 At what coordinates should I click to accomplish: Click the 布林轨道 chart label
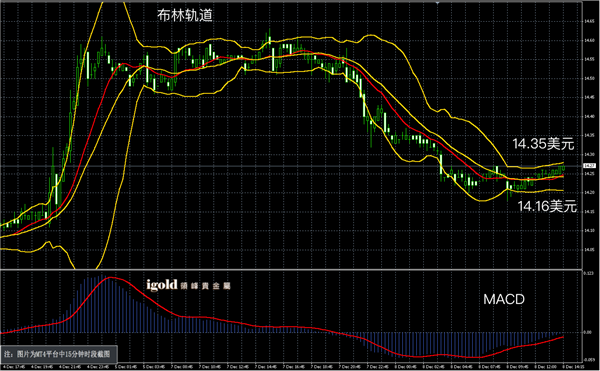[185, 15]
